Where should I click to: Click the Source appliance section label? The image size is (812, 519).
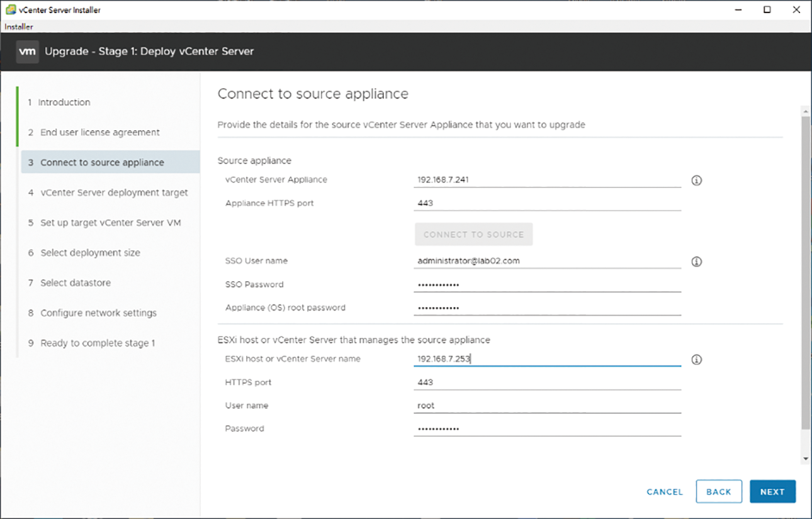pos(254,161)
